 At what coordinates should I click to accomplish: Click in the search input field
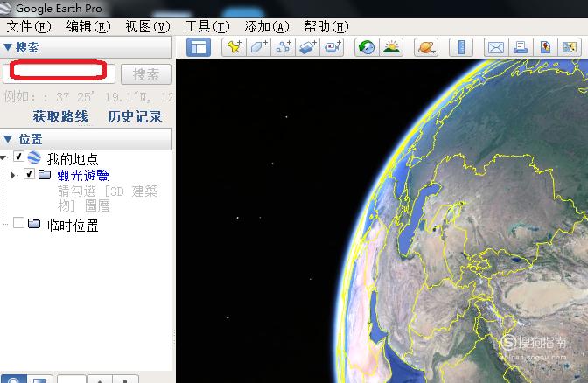[x=59, y=73]
